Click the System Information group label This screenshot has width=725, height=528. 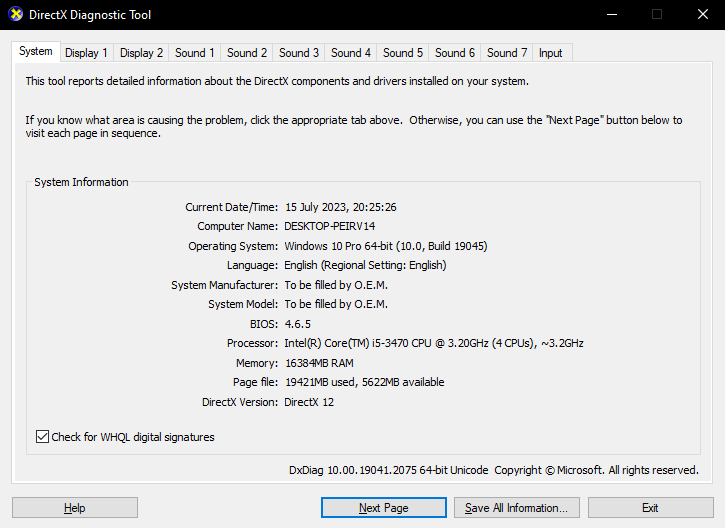tap(81, 182)
